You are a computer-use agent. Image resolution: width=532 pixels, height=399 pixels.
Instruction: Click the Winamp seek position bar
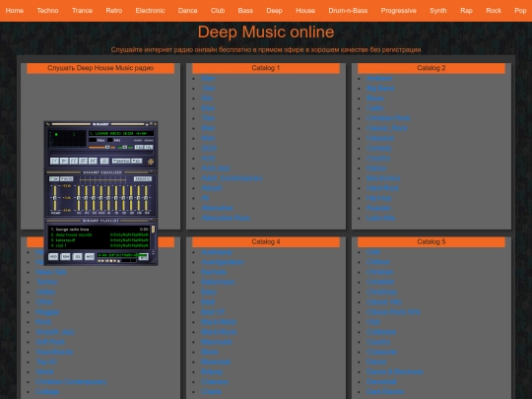[x=101, y=153]
